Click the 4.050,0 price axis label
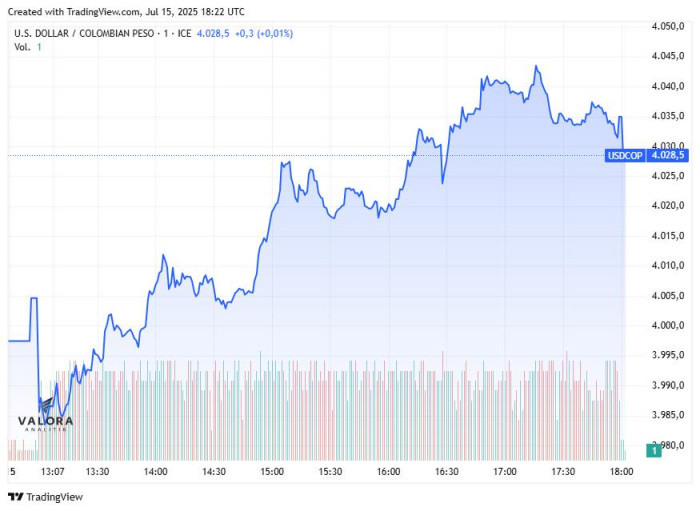The width and height of the screenshot is (700, 511). (666, 26)
